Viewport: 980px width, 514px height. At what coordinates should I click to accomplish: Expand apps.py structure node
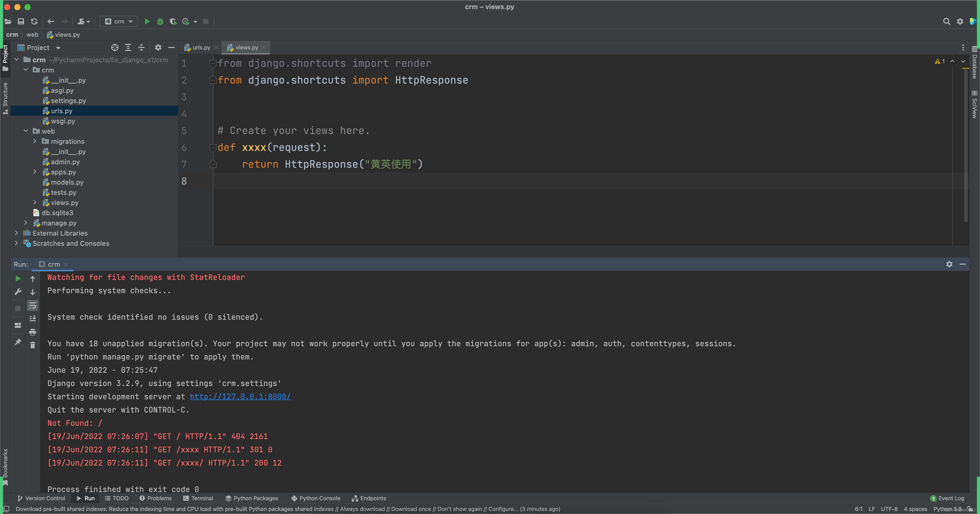tap(35, 172)
